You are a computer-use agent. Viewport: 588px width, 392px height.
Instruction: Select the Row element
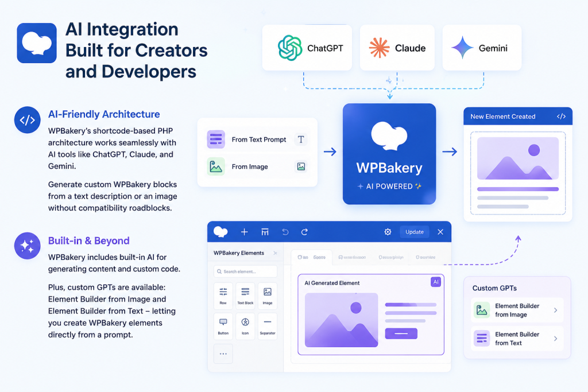[223, 296]
